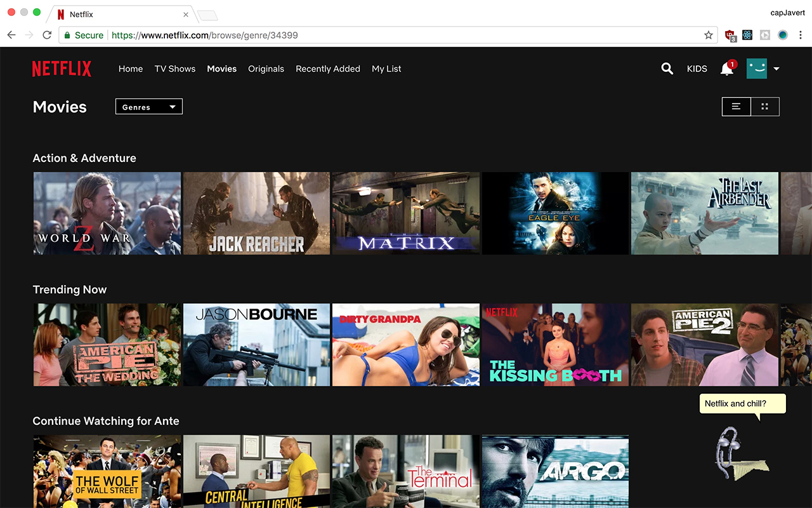This screenshot has width=812, height=508.
Task: Open the American Pie 2 thumbnail
Action: [x=705, y=345]
